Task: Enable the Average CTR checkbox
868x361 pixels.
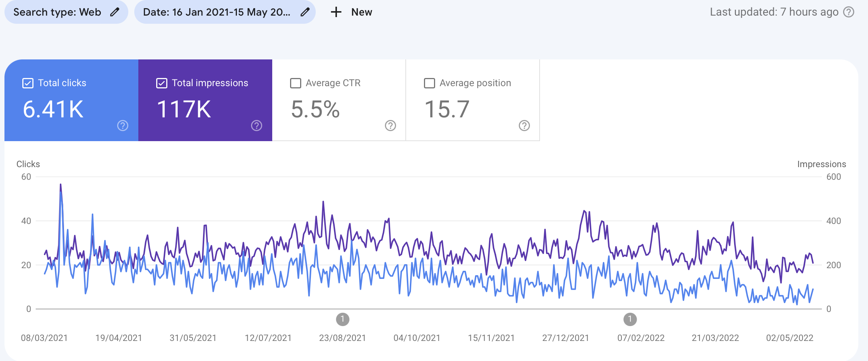Action: click(296, 83)
